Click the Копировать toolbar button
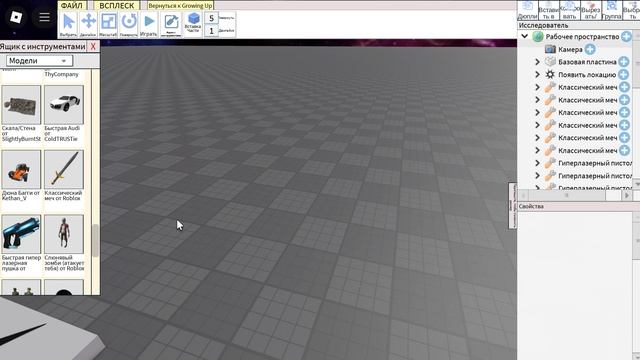The width and height of the screenshot is (640, 360). (569, 10)
